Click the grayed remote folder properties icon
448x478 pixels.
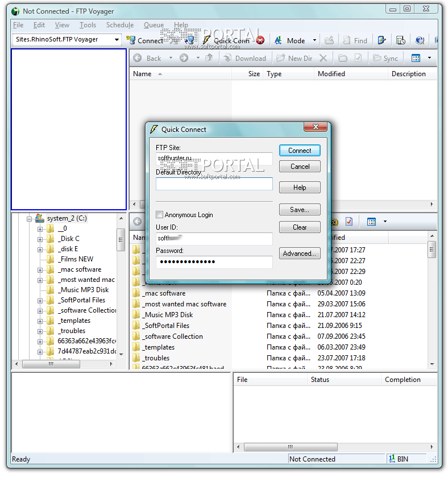click(343, 58)
